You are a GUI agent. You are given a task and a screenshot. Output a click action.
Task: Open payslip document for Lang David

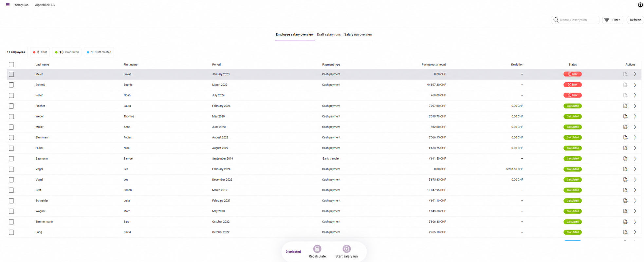(x=625, y=232)
